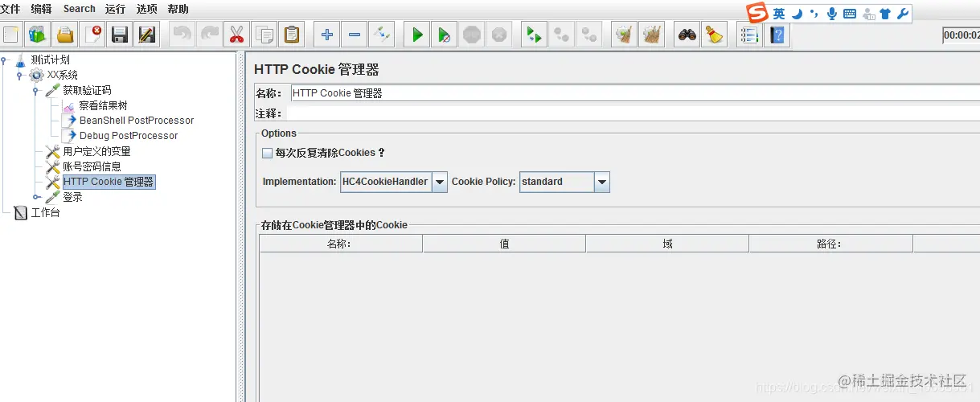The image size is (980, 402).
Task: Select Debug PostProcessor node
Action: (x=129, y=136)
